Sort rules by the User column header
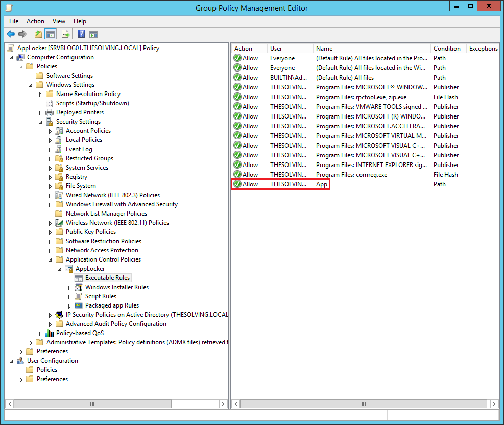This screenshot has height=425, width=504. point(290,48)
